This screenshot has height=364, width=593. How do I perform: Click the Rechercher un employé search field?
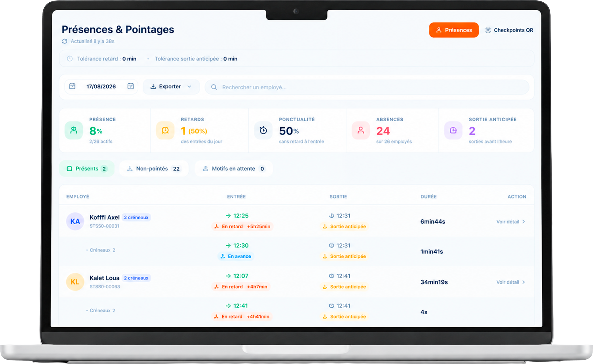pyautogui.click(x=367, y=87)
